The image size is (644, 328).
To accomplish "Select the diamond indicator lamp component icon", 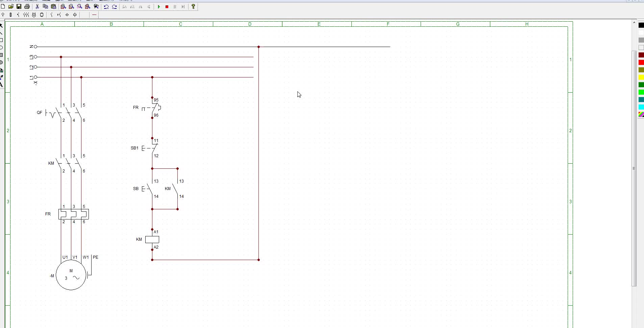I will pyautogui.click(x=67, y=15).
